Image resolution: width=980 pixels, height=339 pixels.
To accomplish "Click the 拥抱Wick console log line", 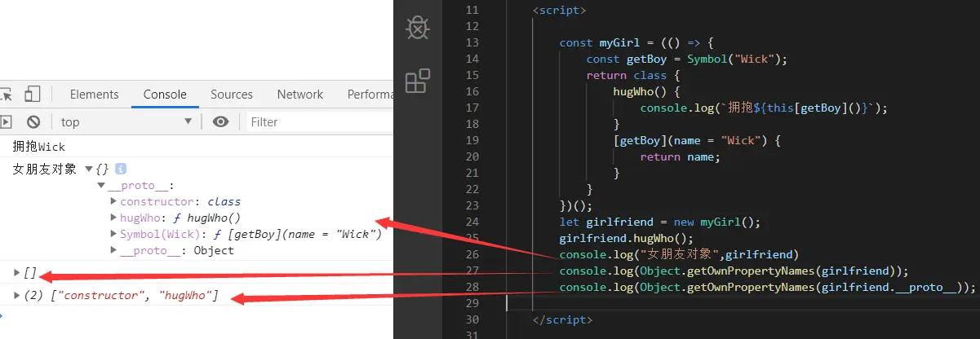I will tap(39, 147).
